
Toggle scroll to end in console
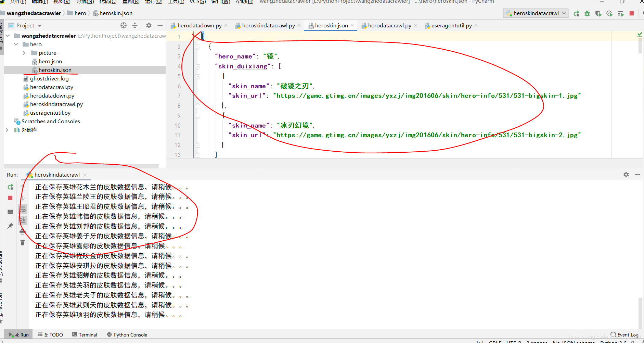tap(23, 220)
